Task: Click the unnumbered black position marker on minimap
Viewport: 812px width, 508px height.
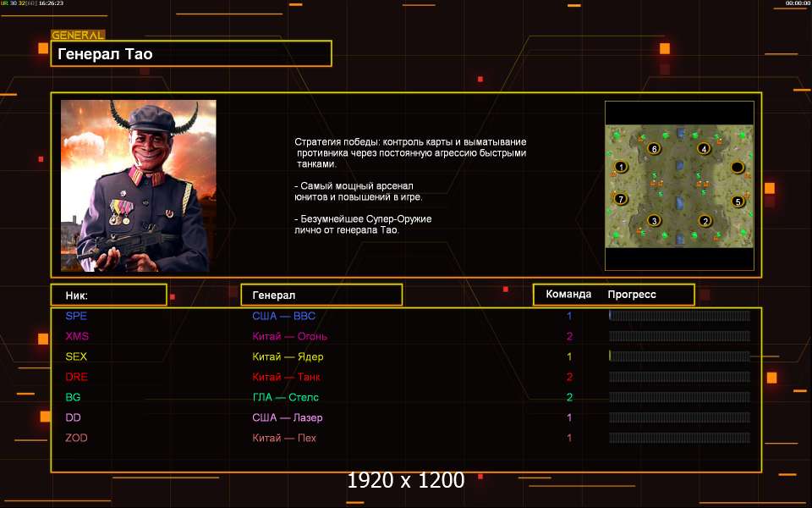Action: 737,167
